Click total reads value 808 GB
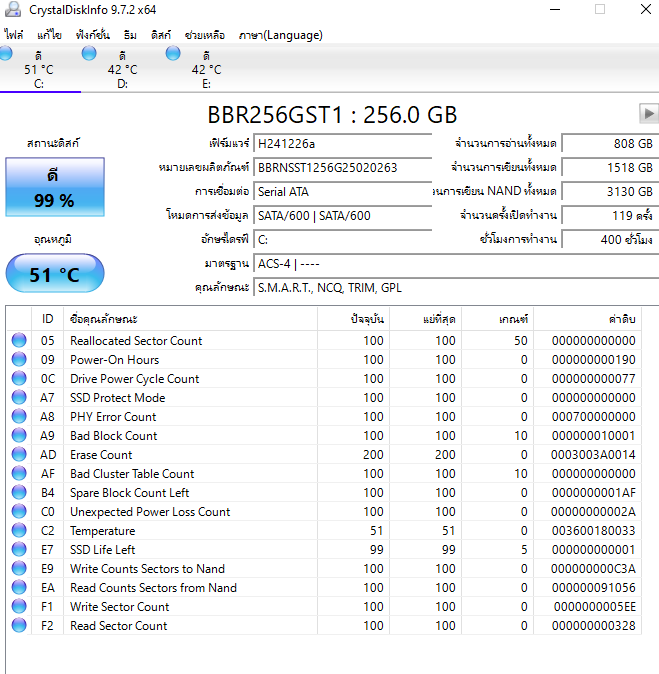659x674 pixels. [610, 144]
